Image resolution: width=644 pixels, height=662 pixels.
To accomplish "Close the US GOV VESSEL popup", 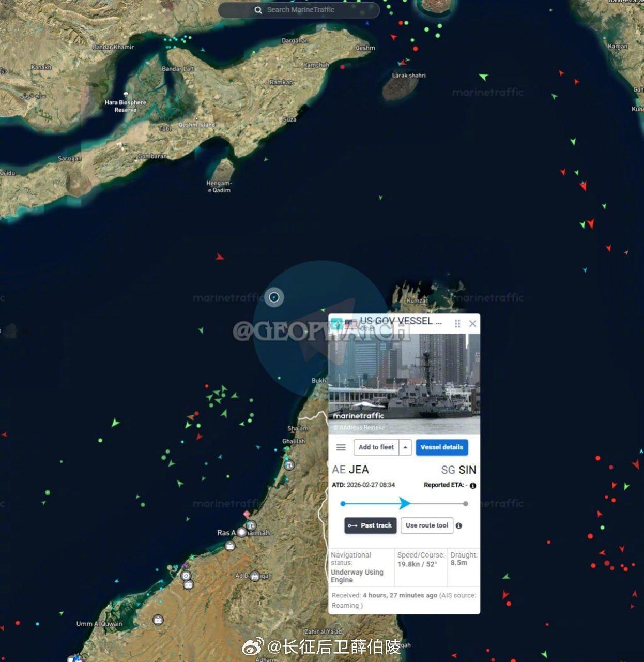I will click(x=472, y=323).
